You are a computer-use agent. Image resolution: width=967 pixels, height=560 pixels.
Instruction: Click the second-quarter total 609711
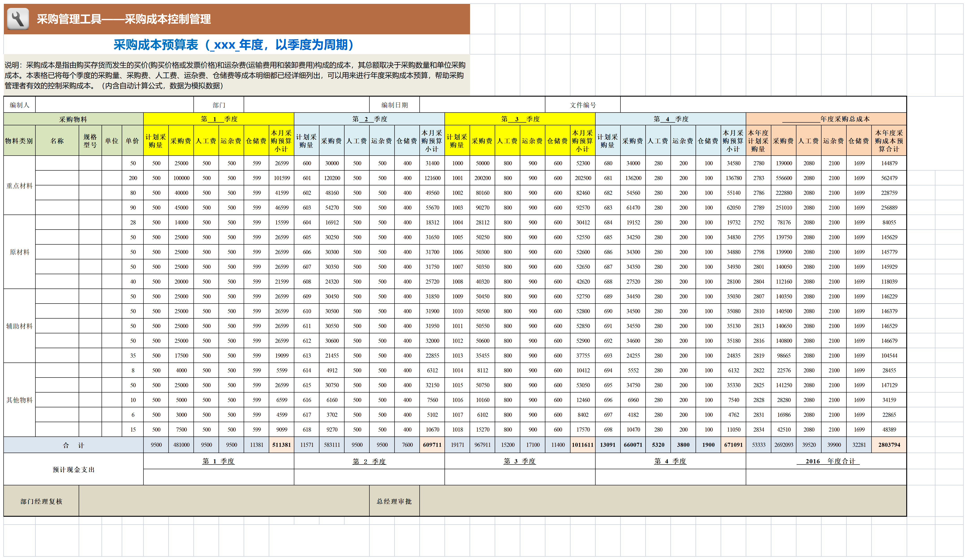(x=432, y=445)
